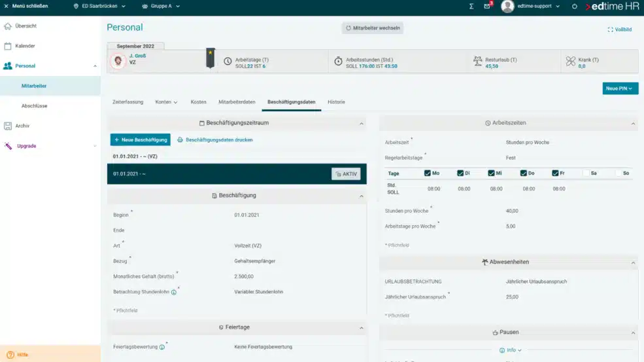Click the Hilfe question mark icon
Image resolution: width=644 pixels, height=362 pixels.
click(x=10, y=355)
